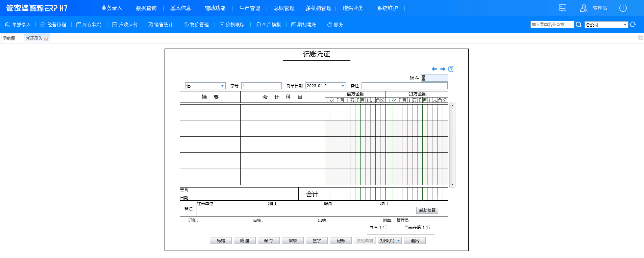
Task: Click the 备注 header input field
Action: [x=404, y=86]
